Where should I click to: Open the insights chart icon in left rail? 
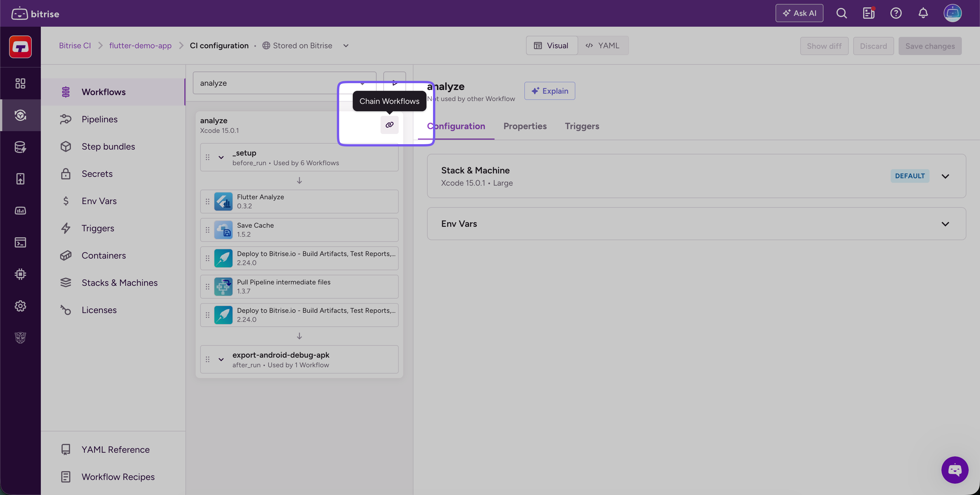(x=20, y=211)
